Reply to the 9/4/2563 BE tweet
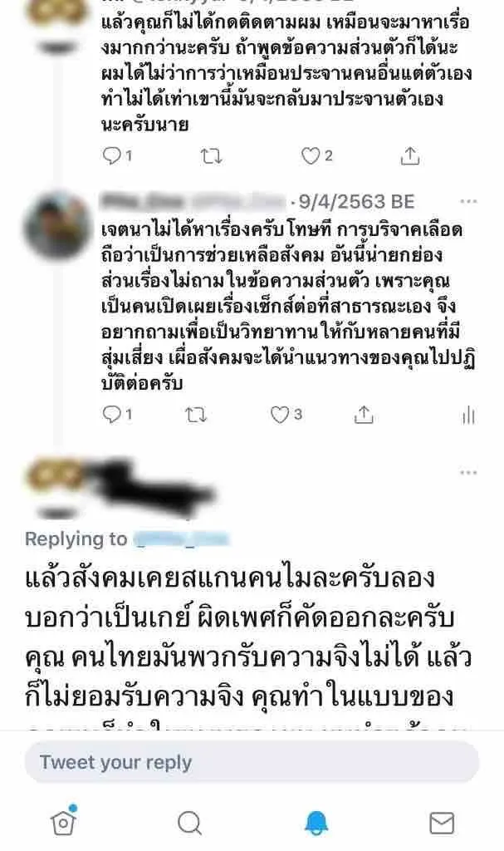Image resolution: width=504 pixels, height=851 pixels. tap(117, 415)
